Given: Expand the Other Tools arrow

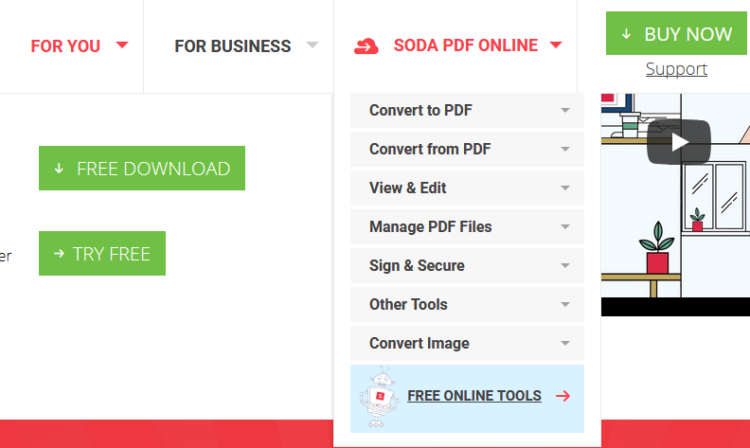Looking at the screenshot, I should (565, 305).
